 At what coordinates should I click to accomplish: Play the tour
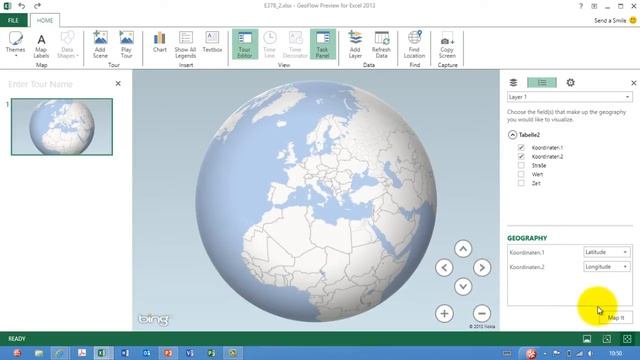[127, 45]
